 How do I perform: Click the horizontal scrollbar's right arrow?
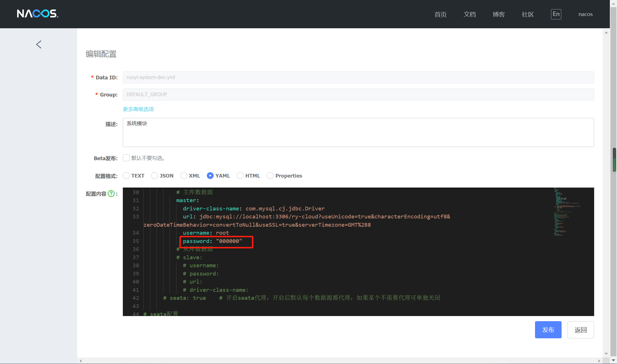[x=599, y=361]
